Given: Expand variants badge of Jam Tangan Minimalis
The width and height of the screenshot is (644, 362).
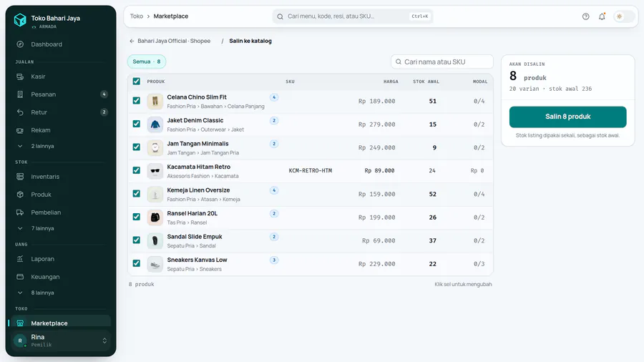Looking at the screenshot, I should tap(274, 144).
